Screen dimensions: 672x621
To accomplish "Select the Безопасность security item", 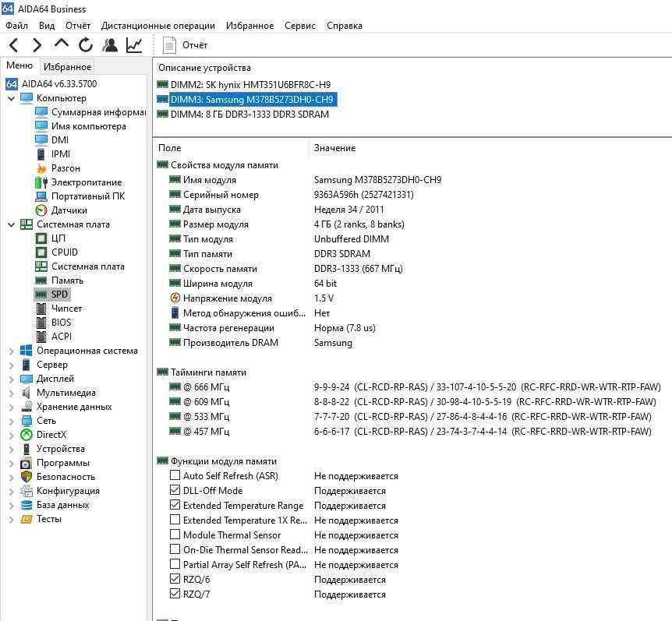I will click(58, 477).
